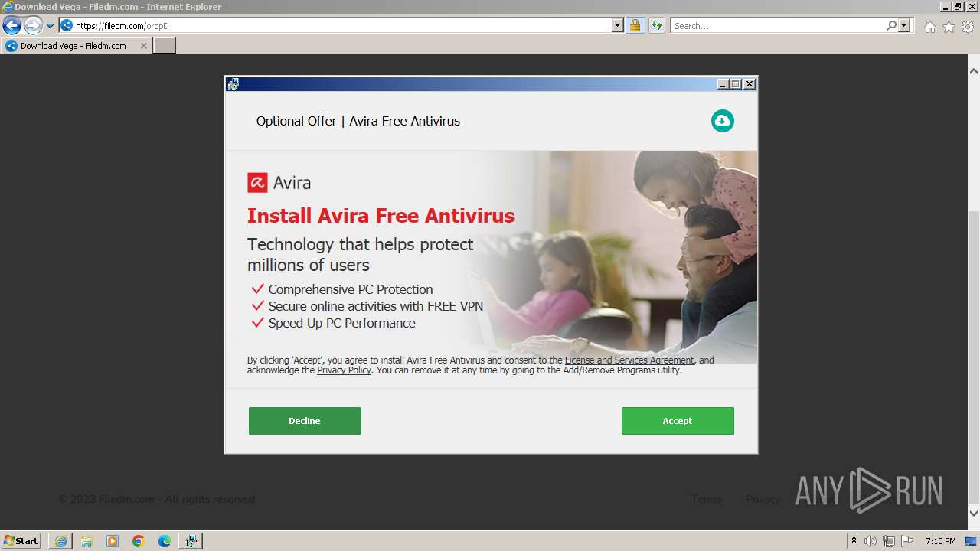Go back with the browser Back arrow
980x551 pixels.
coord(11,26)
